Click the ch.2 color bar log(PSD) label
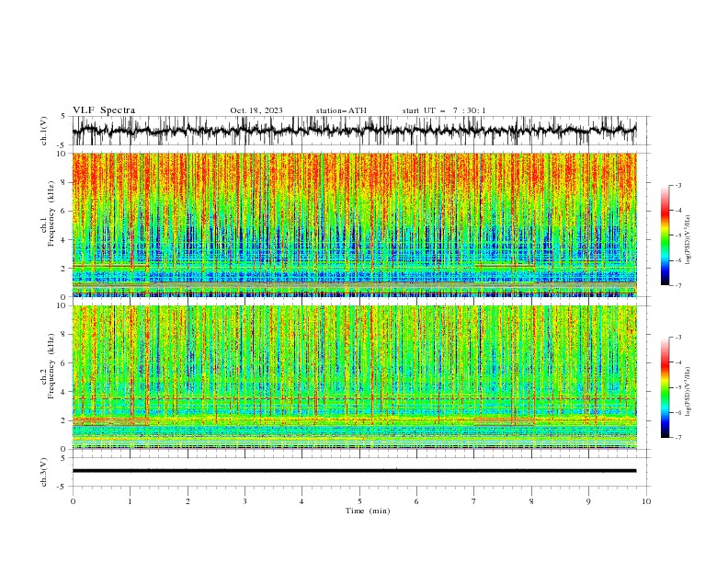 tap(688, 392)
